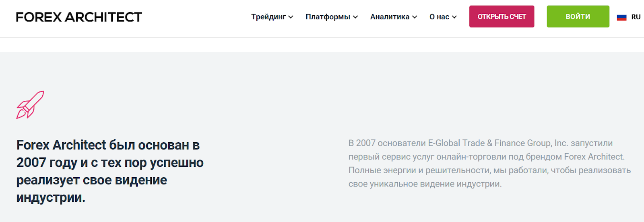Click the paragraph starting 'В 2007 основатели'
The width and height of the screenshot is (644, 222).
(489, 163)
